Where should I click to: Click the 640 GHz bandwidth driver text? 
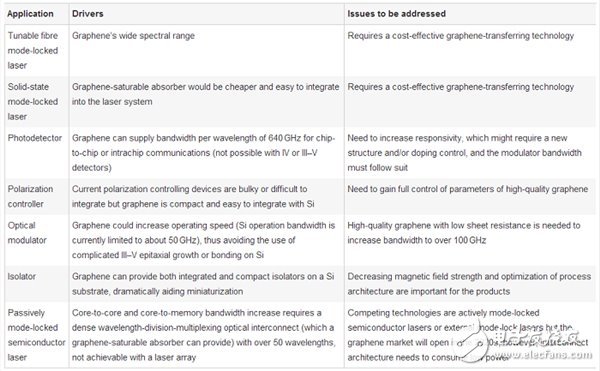(x=204, y=153)
